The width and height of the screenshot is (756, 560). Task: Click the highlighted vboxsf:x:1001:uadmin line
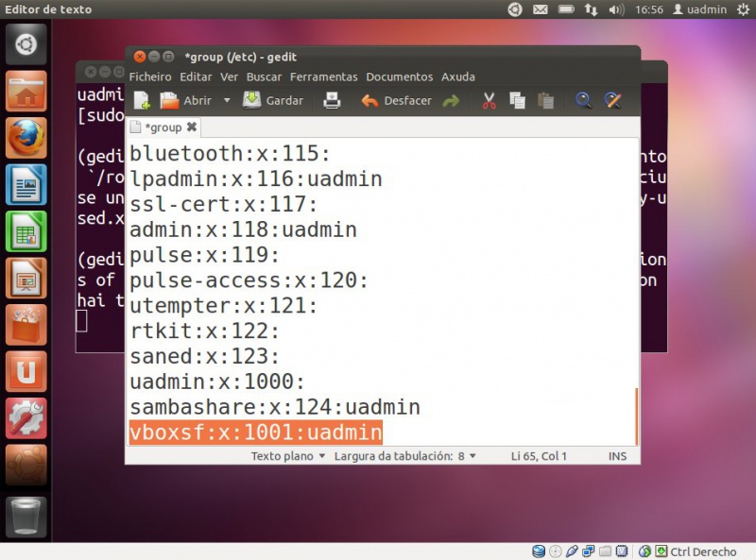tap(255, 433)
